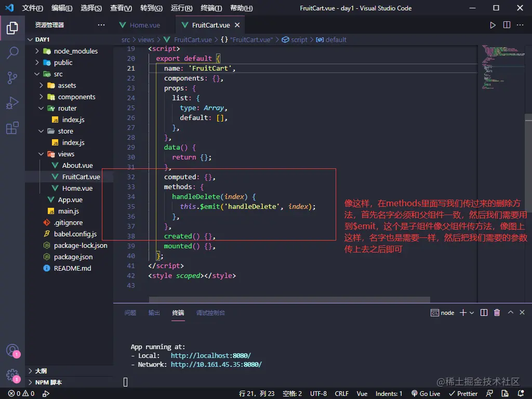Image resolution: width=532 pixels, height=399 pixels.
Task: Open the Source Control view
Action: click(x=12, y=78)
